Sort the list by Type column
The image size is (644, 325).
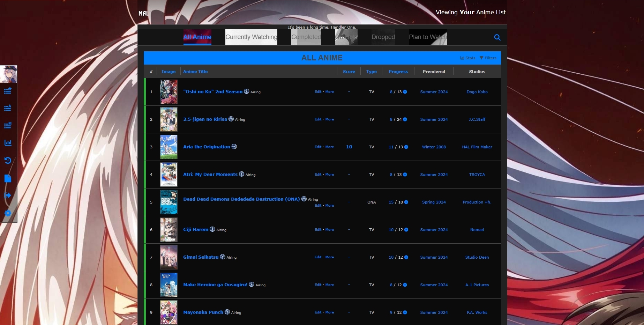[x=372, y=72]
